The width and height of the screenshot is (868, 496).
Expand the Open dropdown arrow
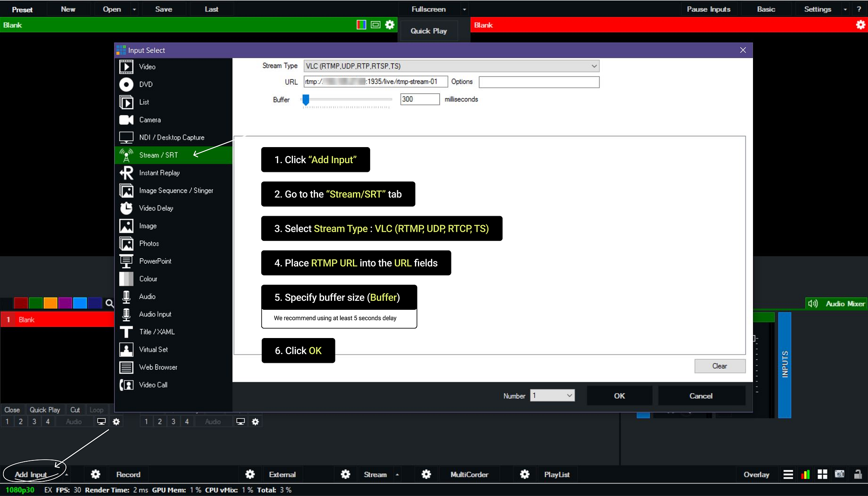point(135,10)
